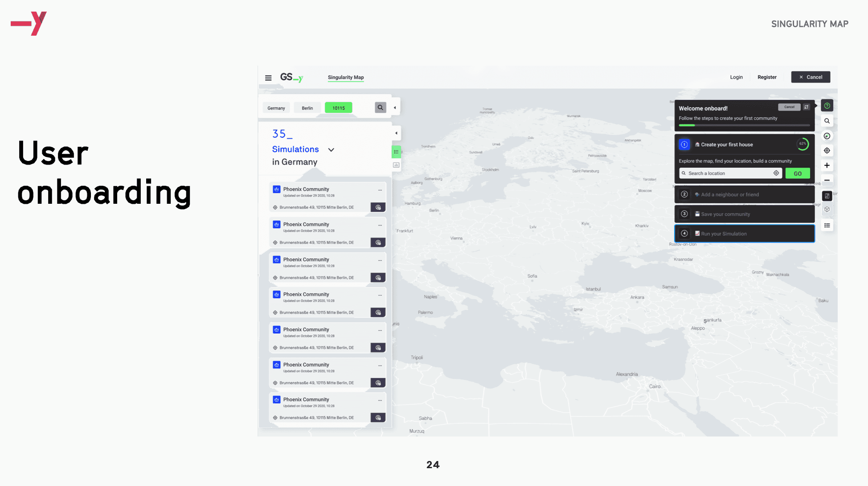
Task: Toggle the dark 2D map view icon
Action: 827,196
